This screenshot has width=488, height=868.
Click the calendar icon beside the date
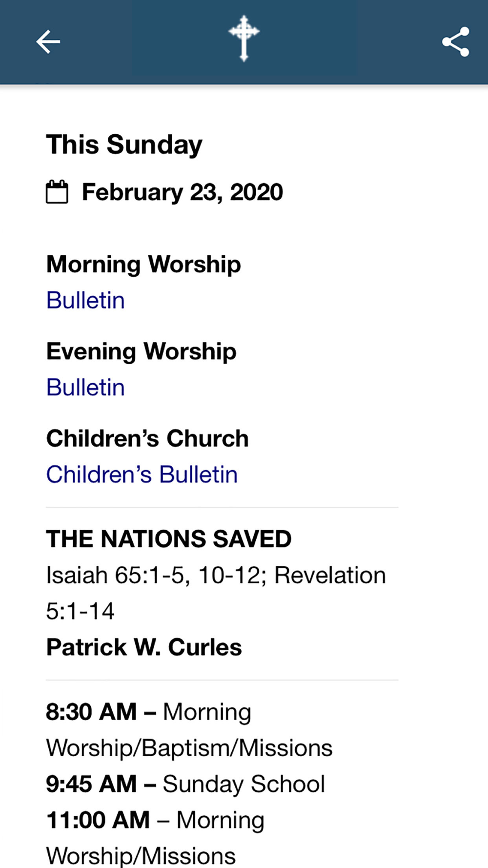pos(57,192)
